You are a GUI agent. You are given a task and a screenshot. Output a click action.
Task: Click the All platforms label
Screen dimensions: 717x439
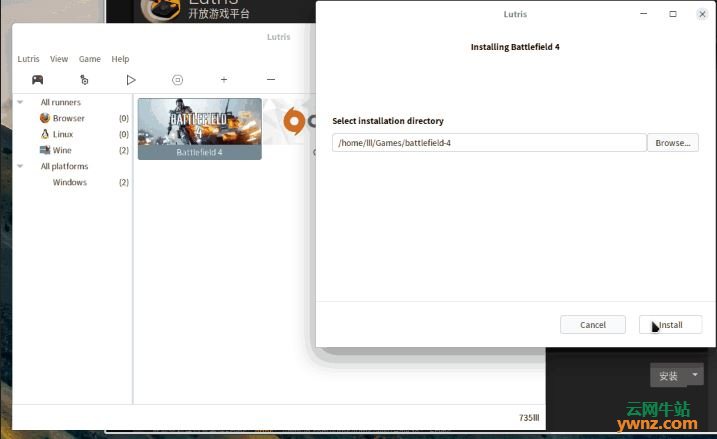pos(64,166)
